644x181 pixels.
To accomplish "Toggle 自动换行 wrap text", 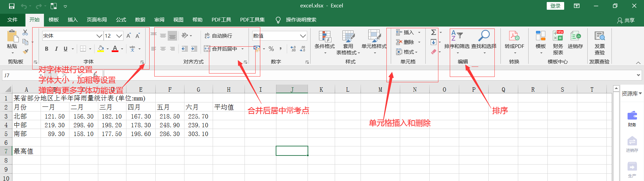I will coord(218,36).
